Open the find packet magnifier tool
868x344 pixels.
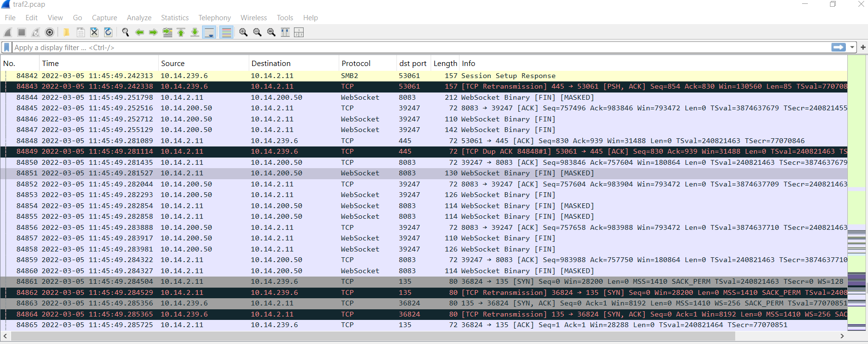pyautogui.click(x=126, y=32)
